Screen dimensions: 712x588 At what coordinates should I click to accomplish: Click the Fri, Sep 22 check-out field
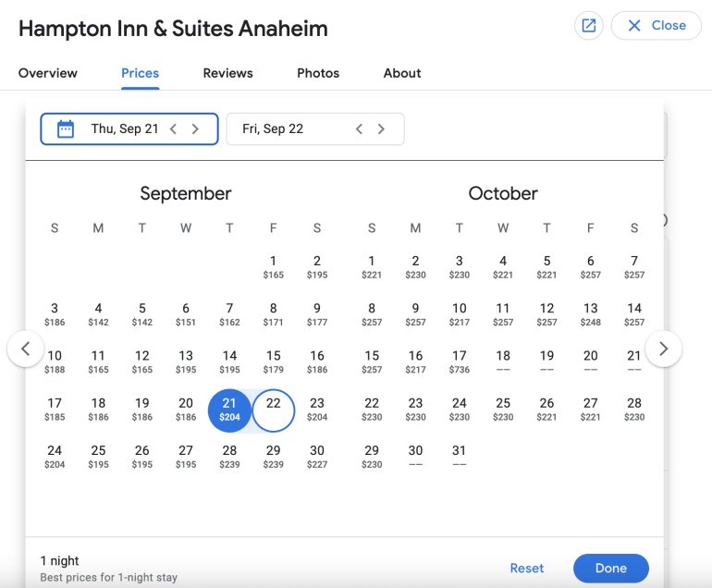[x=287, y=129]
